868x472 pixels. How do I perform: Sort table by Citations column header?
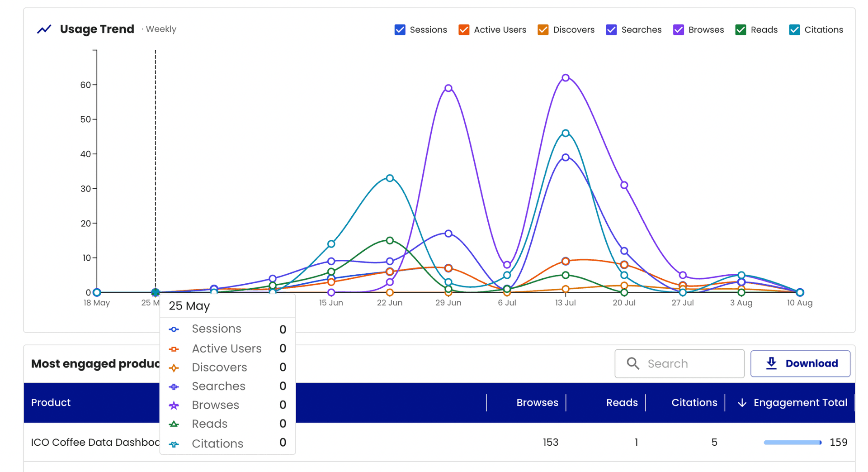pos(694,403)
